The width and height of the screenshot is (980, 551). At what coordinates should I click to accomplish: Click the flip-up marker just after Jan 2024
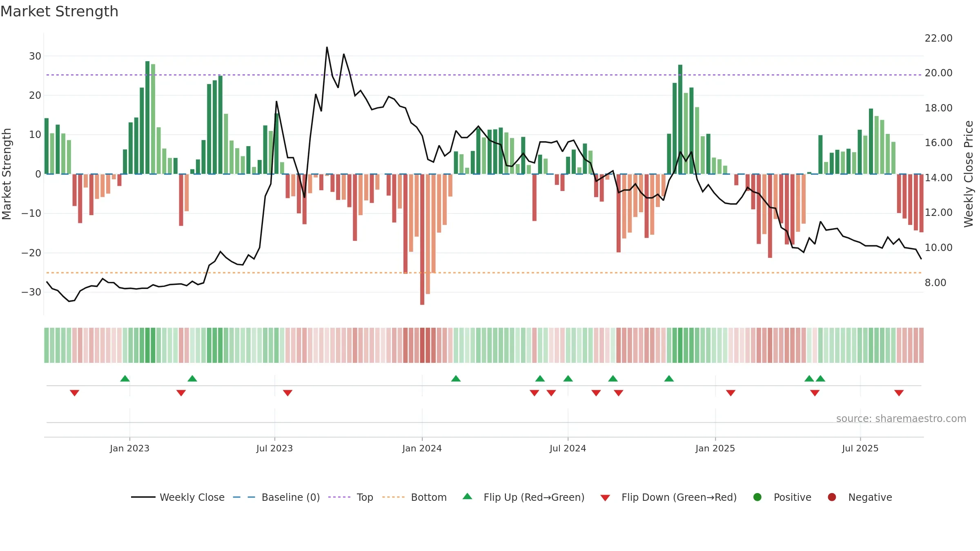(x=456, y=378)
